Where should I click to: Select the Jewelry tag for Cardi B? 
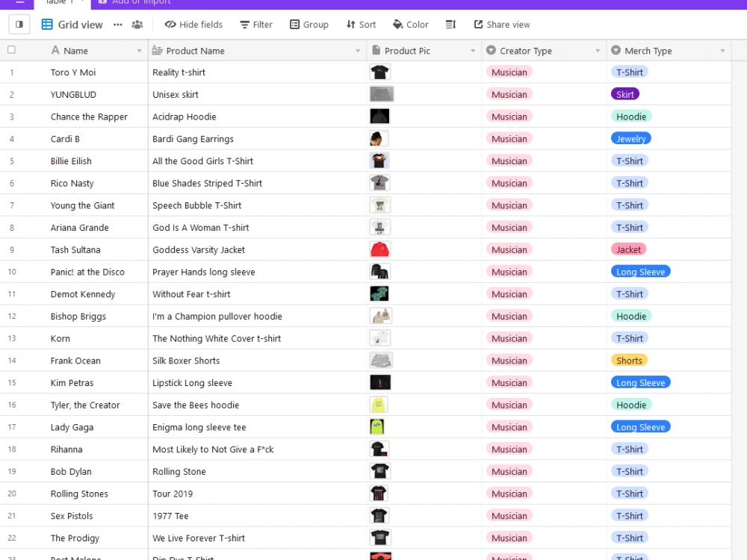[630, 139]
